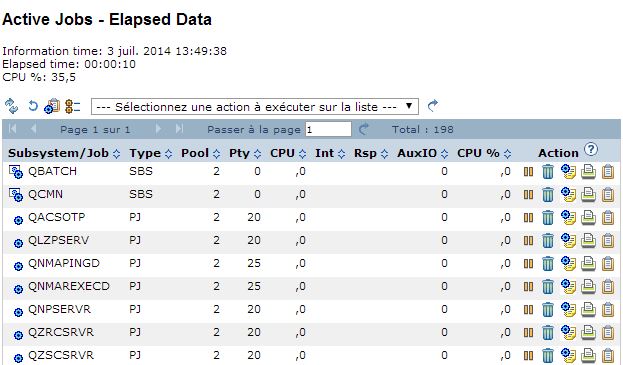
Task: Jump to page using go arrow
Action: [x=364, y=129]
